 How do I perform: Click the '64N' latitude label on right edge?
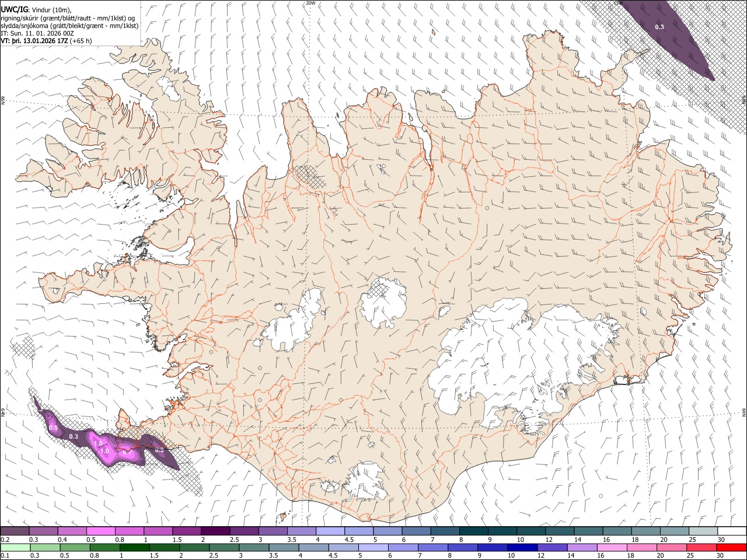[x=744, y=412]
